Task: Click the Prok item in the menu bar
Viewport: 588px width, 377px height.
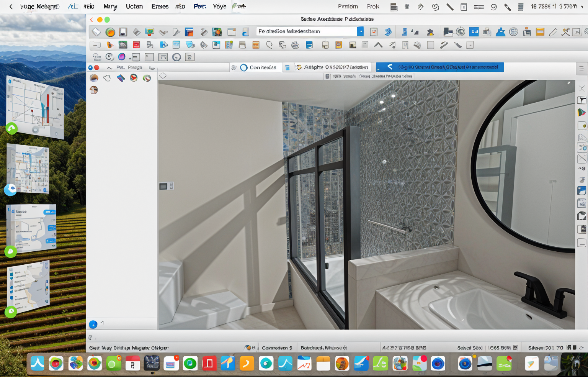Action: (x=373, y=7)
